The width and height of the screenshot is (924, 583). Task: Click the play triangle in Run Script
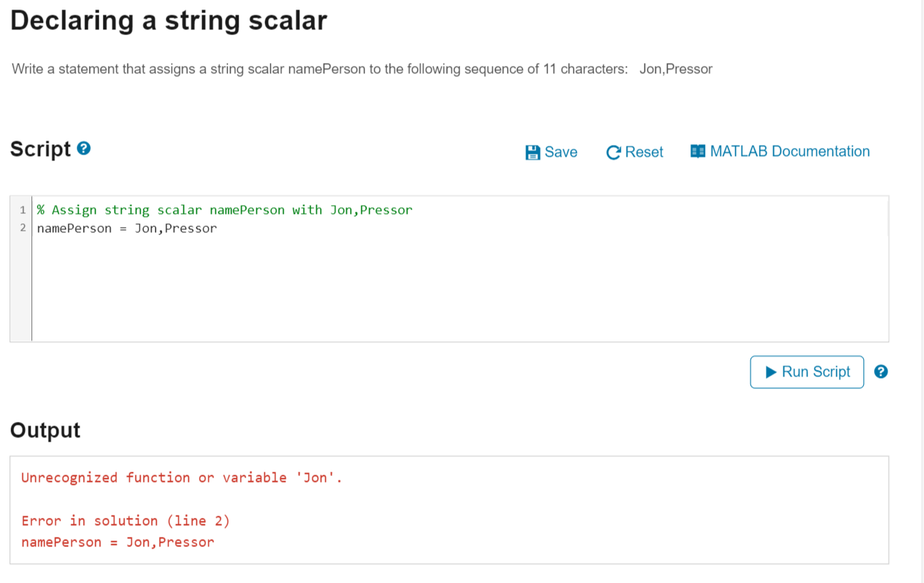771,372
